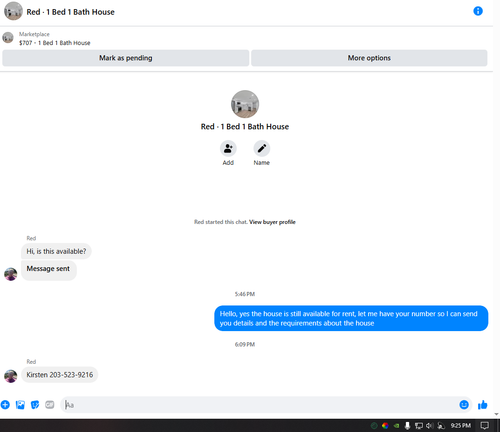Open the GIF picker icon
Image resolution: width=500 pixels, height=432 pixels.
pyautogui.click(x=50, y=405)
